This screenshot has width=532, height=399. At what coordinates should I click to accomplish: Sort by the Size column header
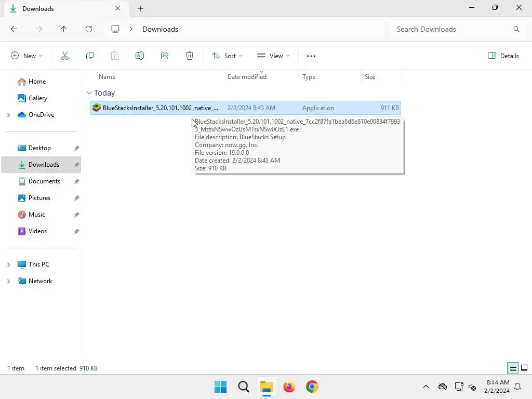click(x=370, y=77)
